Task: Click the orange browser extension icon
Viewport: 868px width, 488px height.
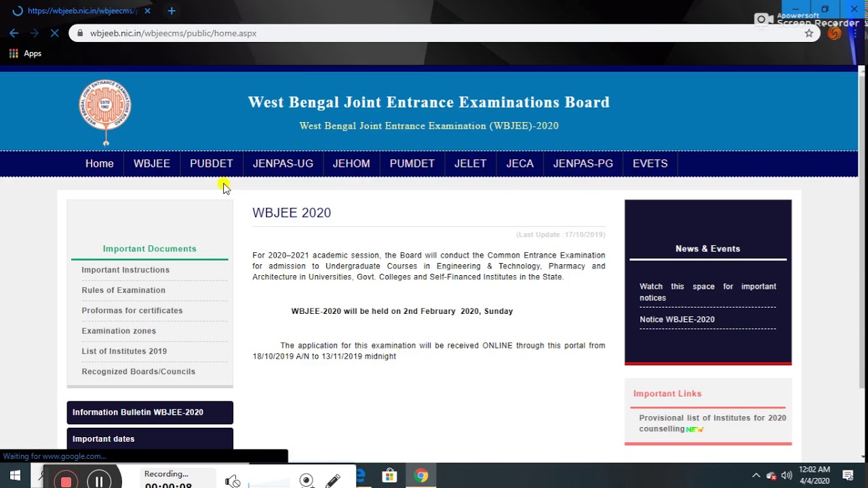Action: pos(835,33)
